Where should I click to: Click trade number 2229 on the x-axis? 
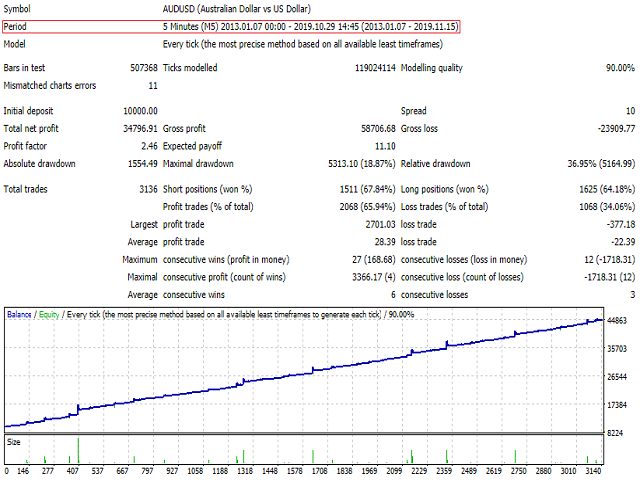coord(419,471)
